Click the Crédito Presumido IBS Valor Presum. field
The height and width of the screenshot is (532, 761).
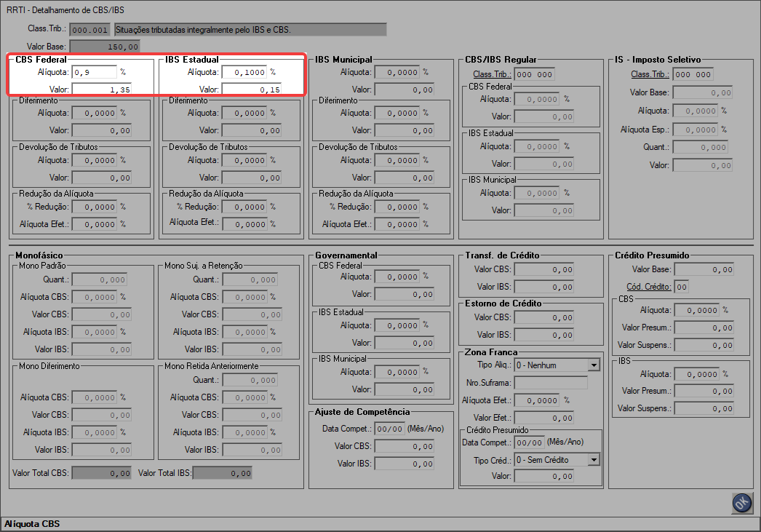[x=704, y=391]
